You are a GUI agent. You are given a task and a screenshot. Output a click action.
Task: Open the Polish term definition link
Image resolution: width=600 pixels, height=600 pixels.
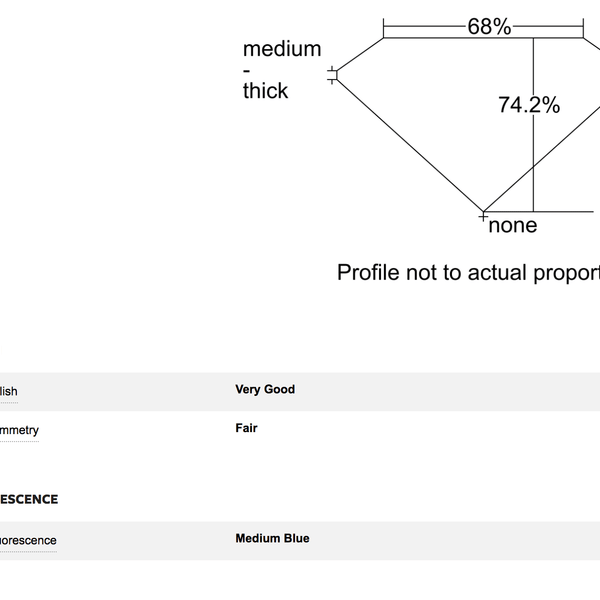click(8, 391)
